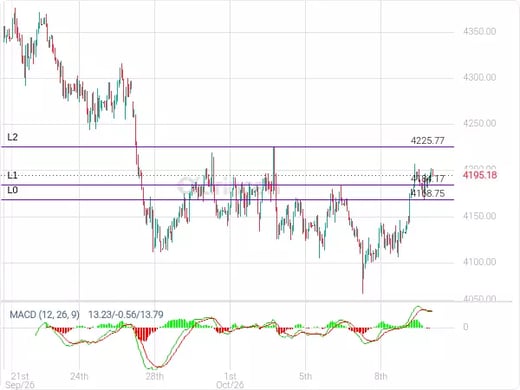520x390 pixels.
Task: Click the 8th date label
Action: click(381, 376)
